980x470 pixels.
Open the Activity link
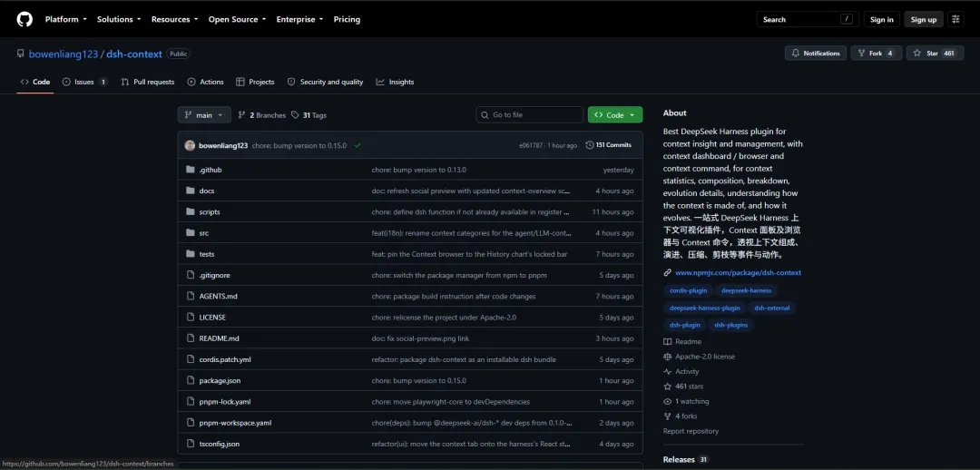point(681,372)
